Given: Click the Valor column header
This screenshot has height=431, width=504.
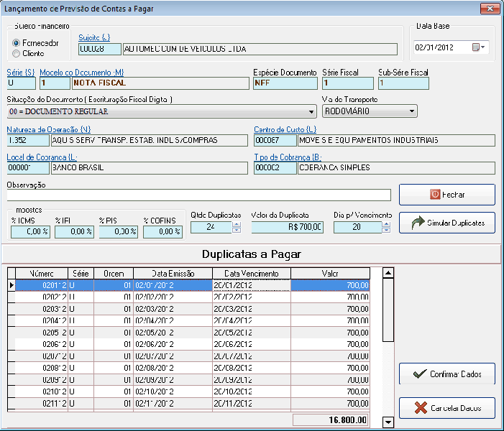Looking at the screenshot, I should pos(330,274).
